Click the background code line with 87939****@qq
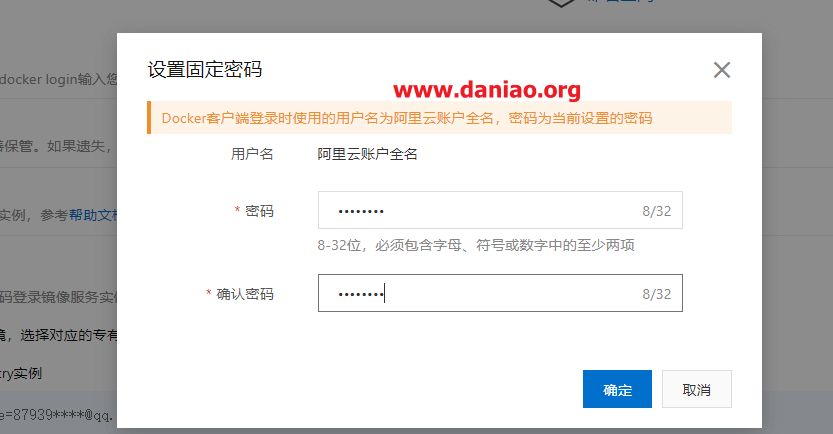The height and width of the screenshot is (434, 833). point(56,415)
